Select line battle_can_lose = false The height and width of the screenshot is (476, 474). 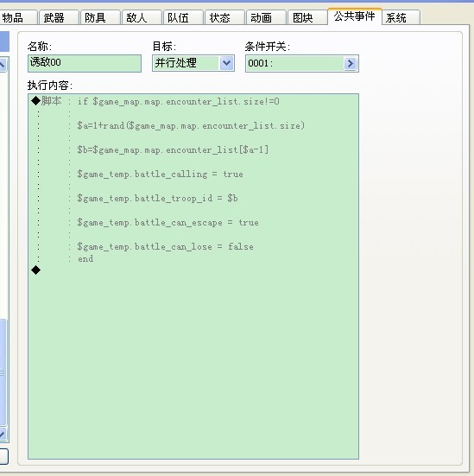click(x=193, y=246)
